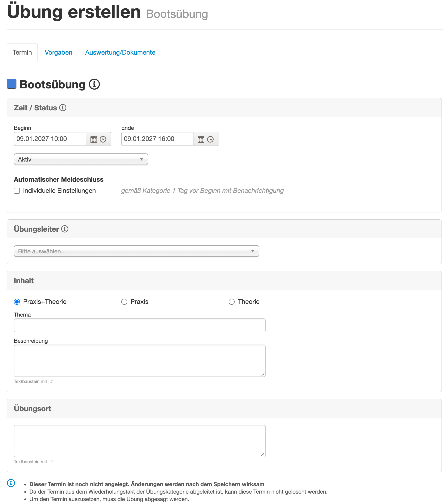Open the Auswertung/Dokumente tab
Viewport: 448px width, 504px height.
point(120,52)
